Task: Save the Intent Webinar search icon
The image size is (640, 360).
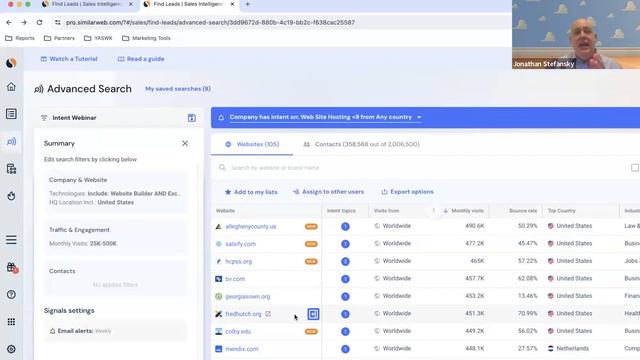Action: pos(191,118)
